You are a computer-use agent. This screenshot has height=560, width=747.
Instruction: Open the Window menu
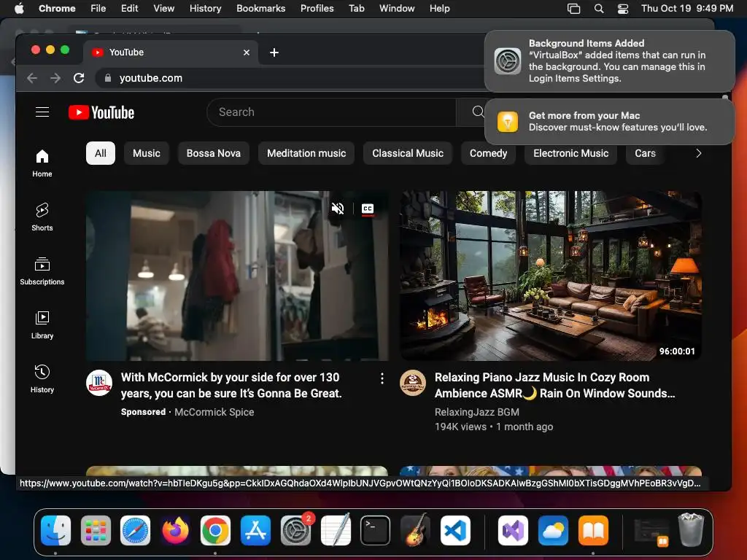[x=397, y=8]
